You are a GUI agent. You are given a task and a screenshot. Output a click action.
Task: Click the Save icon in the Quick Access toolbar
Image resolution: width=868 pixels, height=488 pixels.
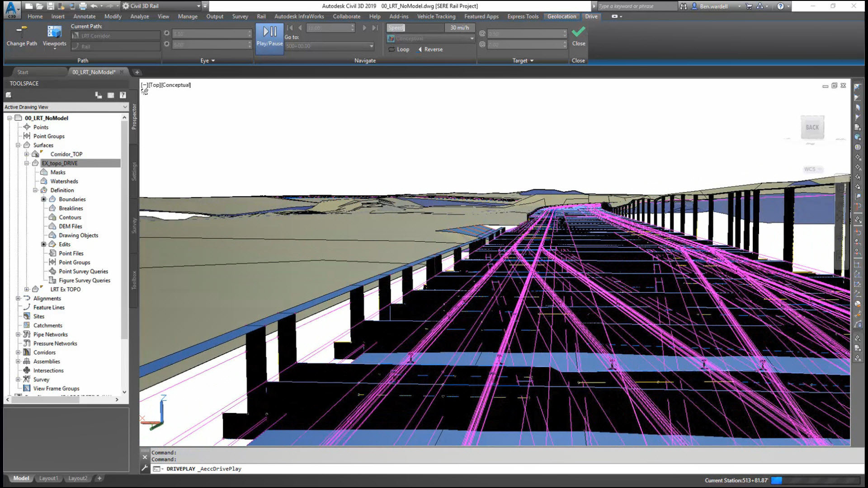[x=50, y=6]
